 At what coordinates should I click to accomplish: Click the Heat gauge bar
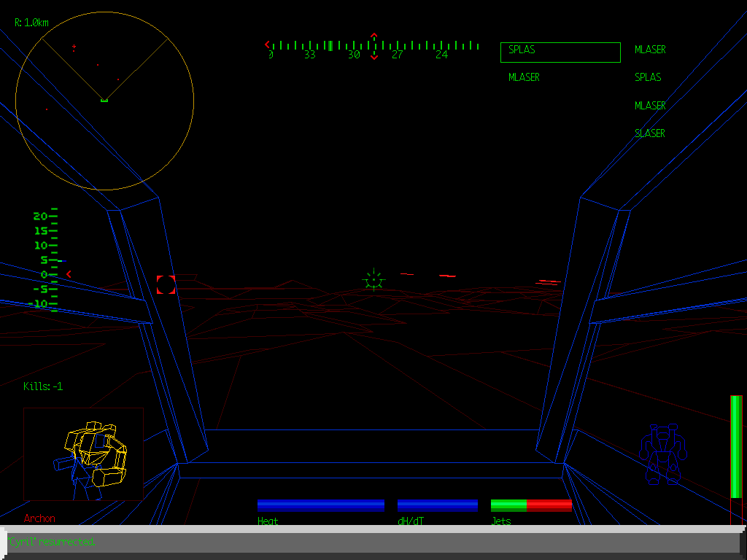[321, 505]
